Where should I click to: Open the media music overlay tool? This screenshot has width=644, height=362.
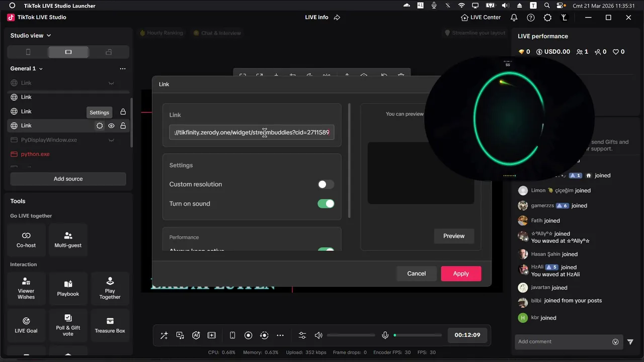tap(180, 335)
